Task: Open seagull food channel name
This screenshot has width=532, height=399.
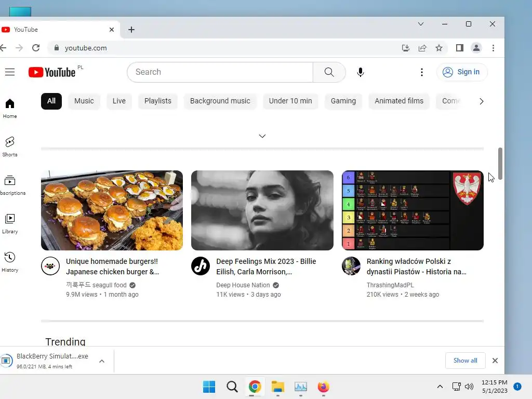Action: coord(96,285)
